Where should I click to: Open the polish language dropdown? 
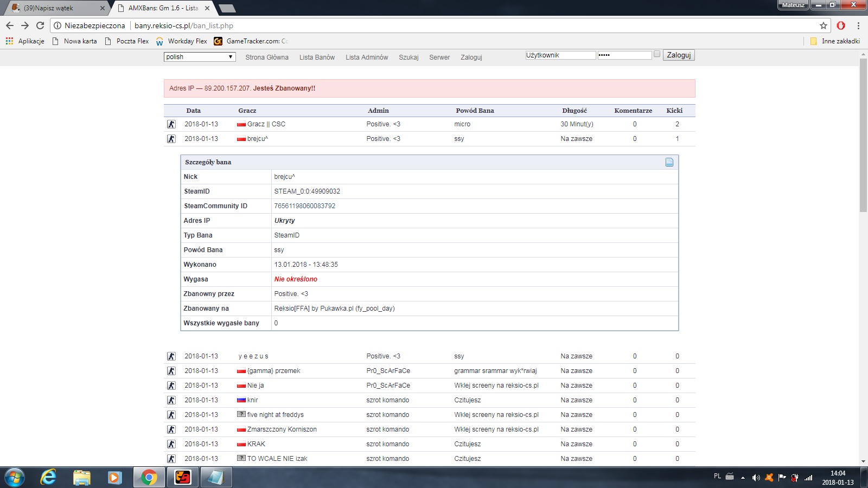click(199, 57)
